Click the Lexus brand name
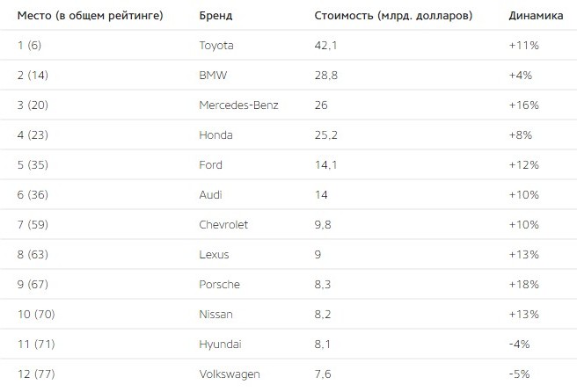The height and width of the screenshot is (392, 577). (x=214, y=255)
